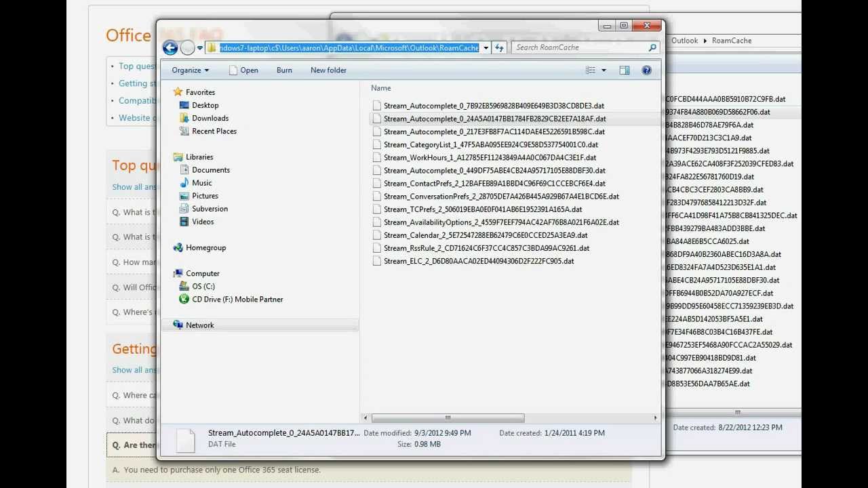Click the file list scroll left arrow
Image resolution: width=868 pixels, height=488 pixels.
coord(366,418)
